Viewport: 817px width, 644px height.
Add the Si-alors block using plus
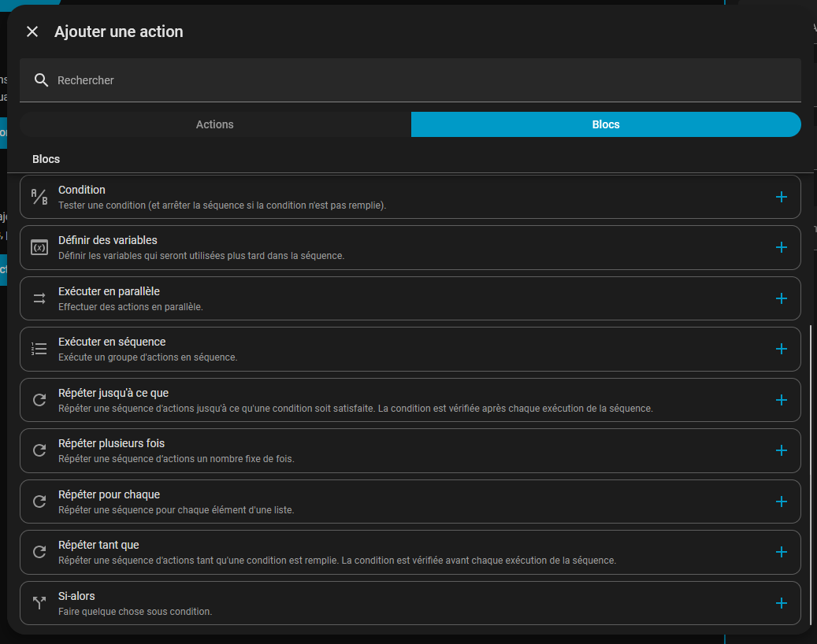(x=781, y=603)
